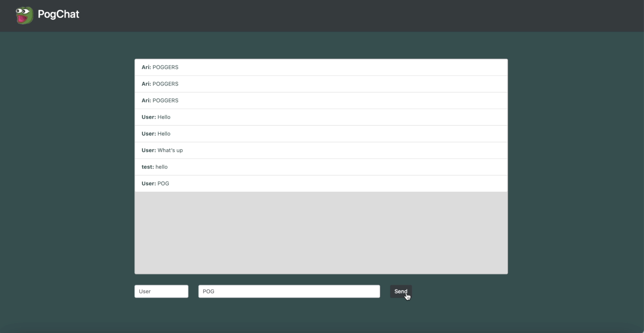
Task: Click "Hello" text in first User message
Action: pyautogui.click(x=164, y=117)
